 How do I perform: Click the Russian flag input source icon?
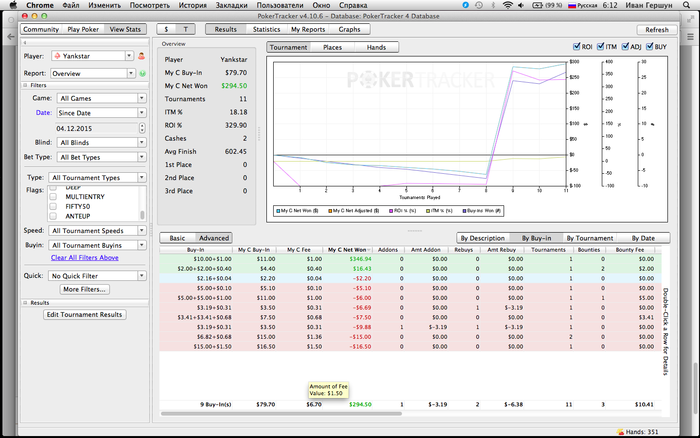[571, 6]
